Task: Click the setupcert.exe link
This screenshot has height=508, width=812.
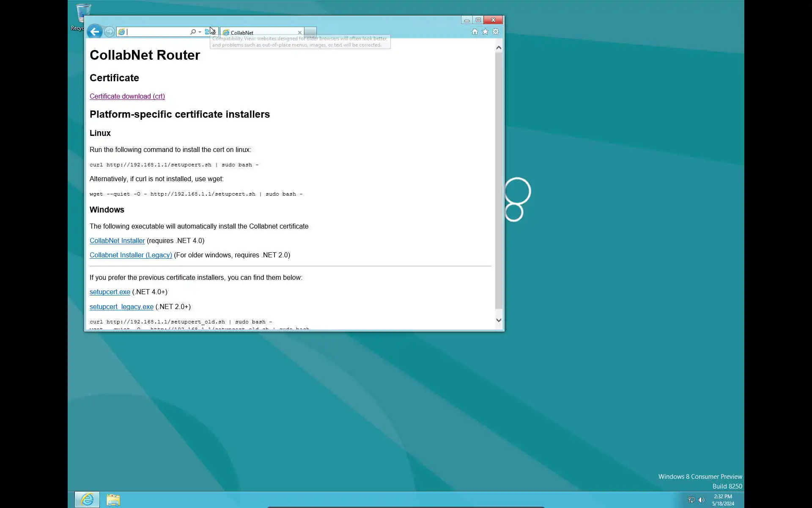Action: coord(110,292)
